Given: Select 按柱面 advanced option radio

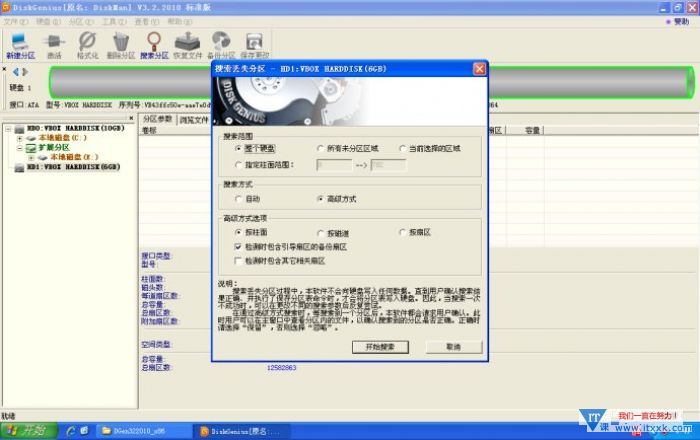Looking at the screenshot, I should tap(238, 232).
